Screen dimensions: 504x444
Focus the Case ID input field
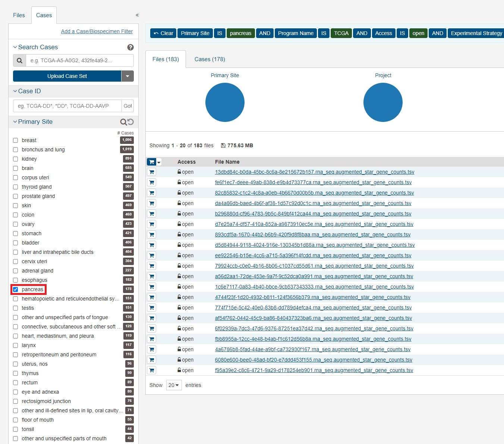coord(67,106)
